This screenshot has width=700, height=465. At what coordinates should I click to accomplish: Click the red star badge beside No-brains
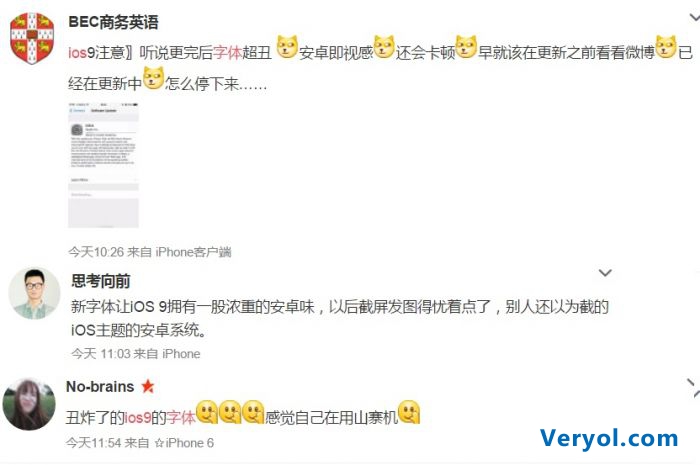148,386
